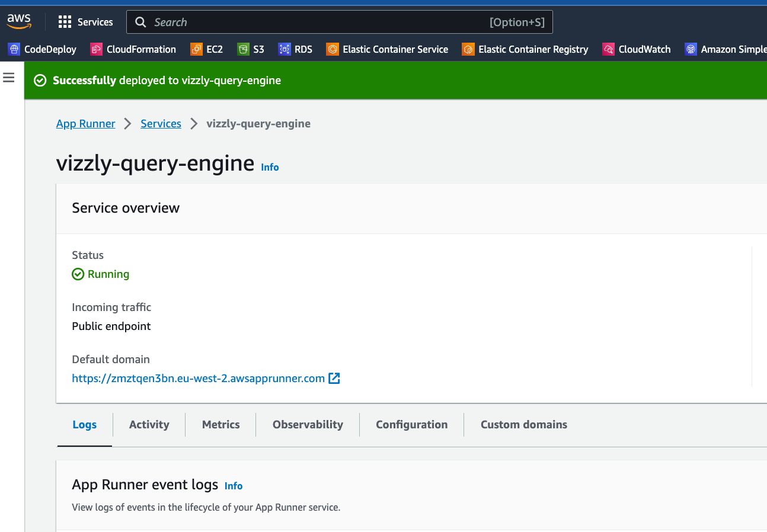Image resolution: width=767 pixels, height=532 pixels.
Task: Click the Elastic Container Service icon
Action: pyautogui.click(x=333, y=49)
